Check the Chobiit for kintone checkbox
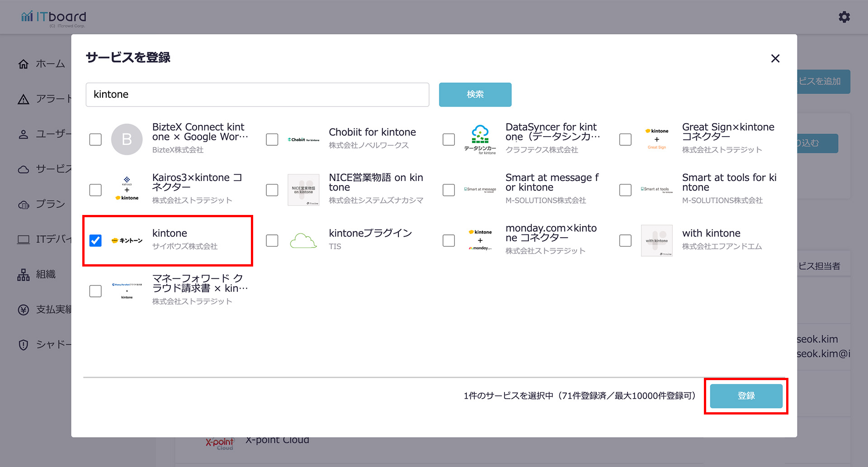868x467 pixels. 272,139
